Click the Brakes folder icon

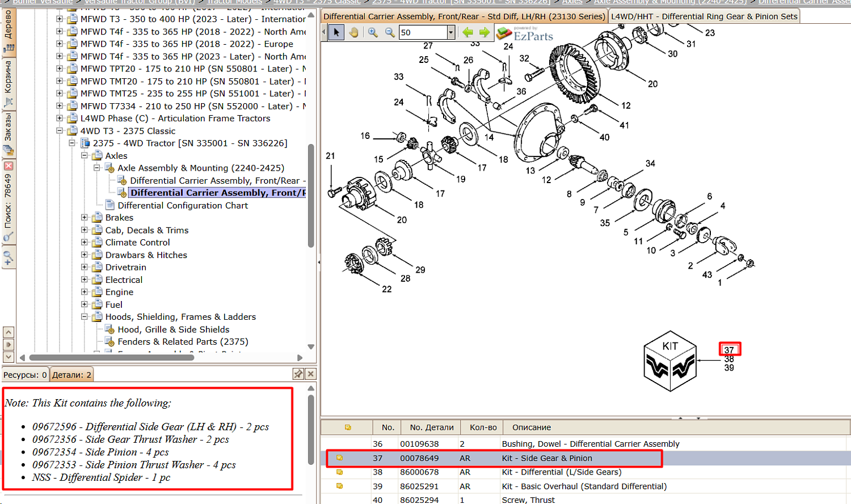[97, 218]
